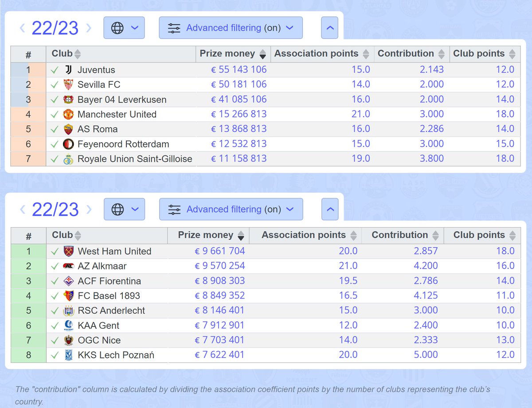Open the globe country dropdown in bottom panel
532x408 pixels.
(x=124, y=210)
